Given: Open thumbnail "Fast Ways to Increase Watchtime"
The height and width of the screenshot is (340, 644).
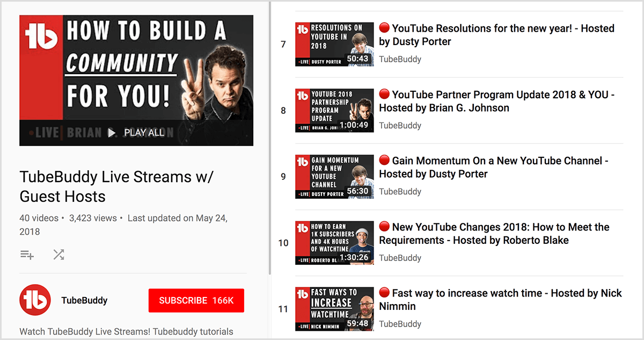Looking at the screenshot, I should coord(334,309).
